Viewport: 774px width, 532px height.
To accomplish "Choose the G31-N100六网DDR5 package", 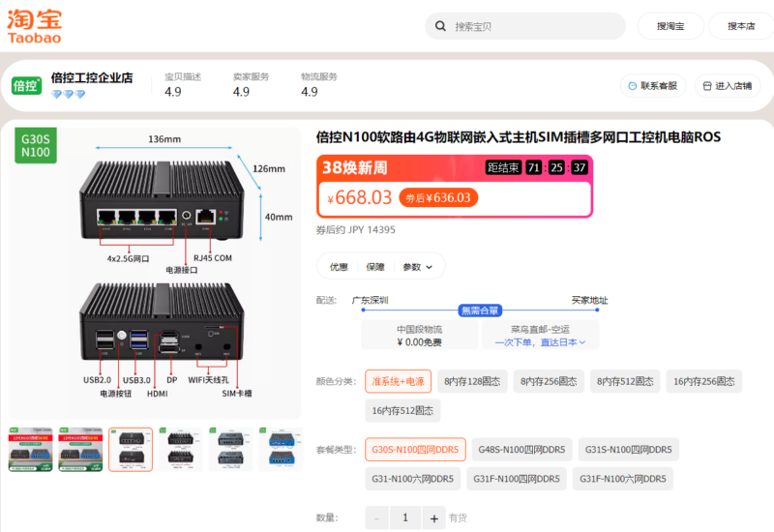I will click(x=413, y=479).
